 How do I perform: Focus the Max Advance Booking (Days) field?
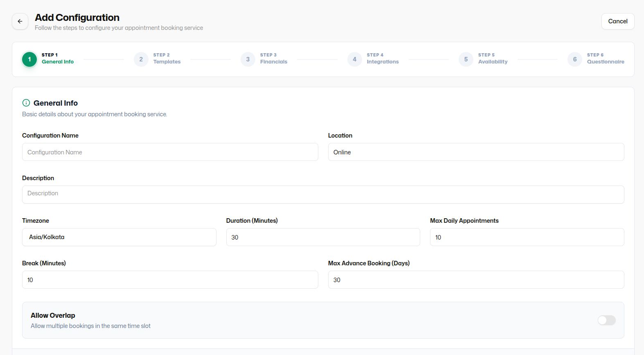click(x=476, y=280)
